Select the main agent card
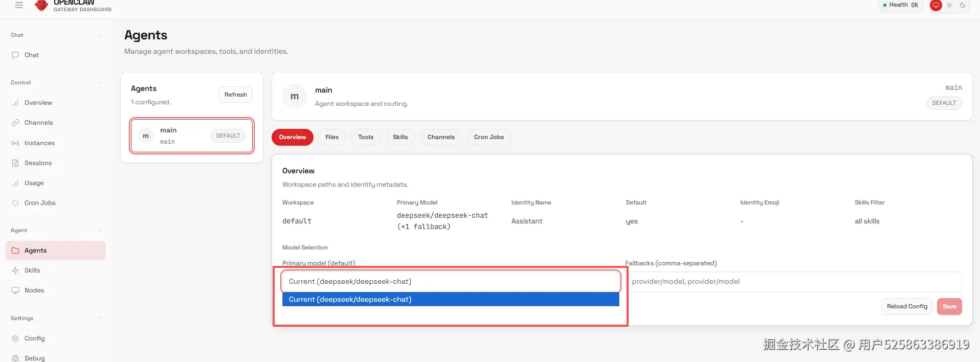 pos(192,136)
